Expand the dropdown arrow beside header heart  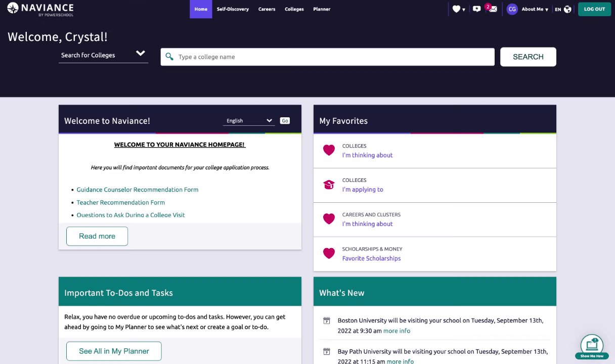464,10
